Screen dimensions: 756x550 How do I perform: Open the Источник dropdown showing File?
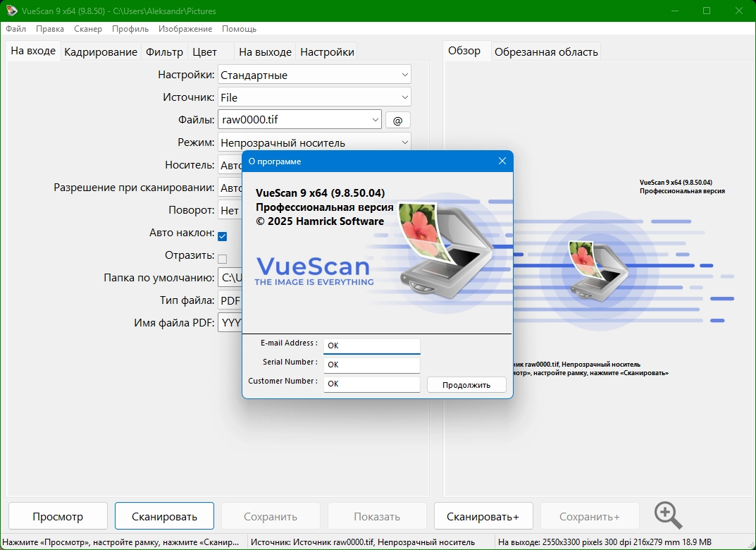click(314, 97)
